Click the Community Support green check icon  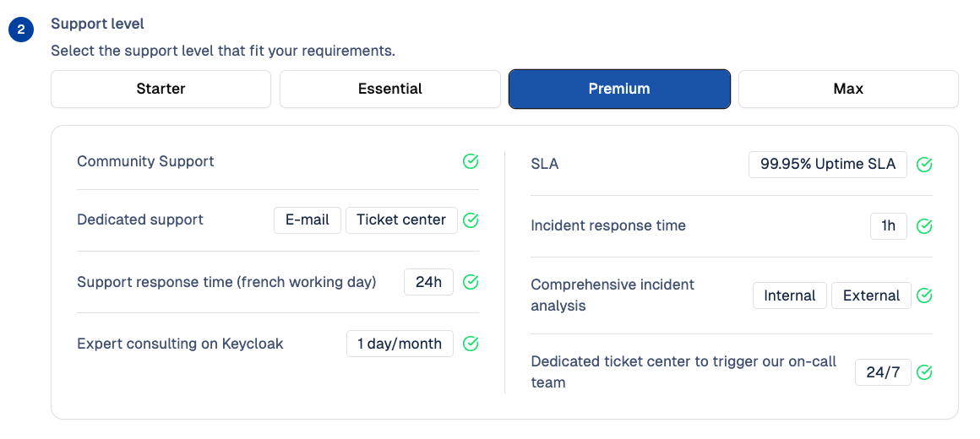pos(471,161)
